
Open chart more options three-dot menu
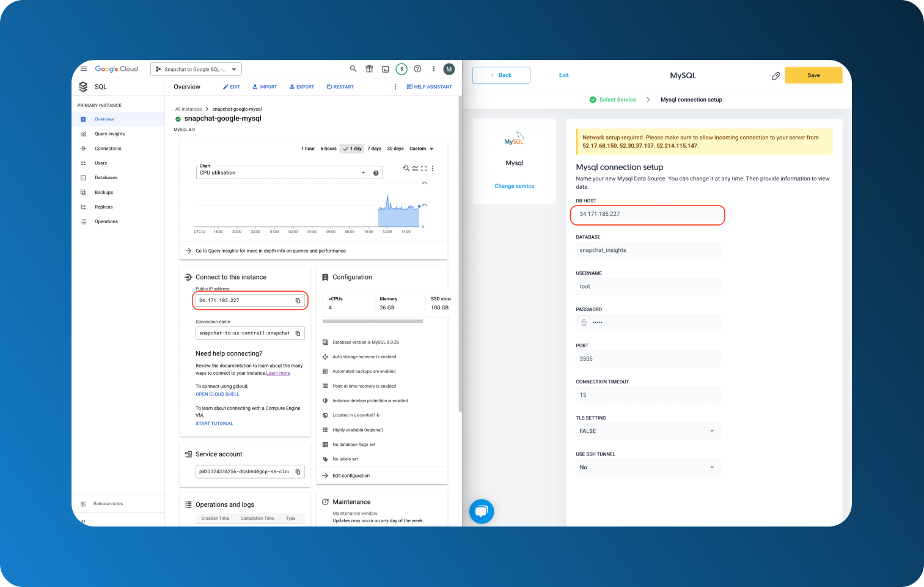tap(433, 168)
